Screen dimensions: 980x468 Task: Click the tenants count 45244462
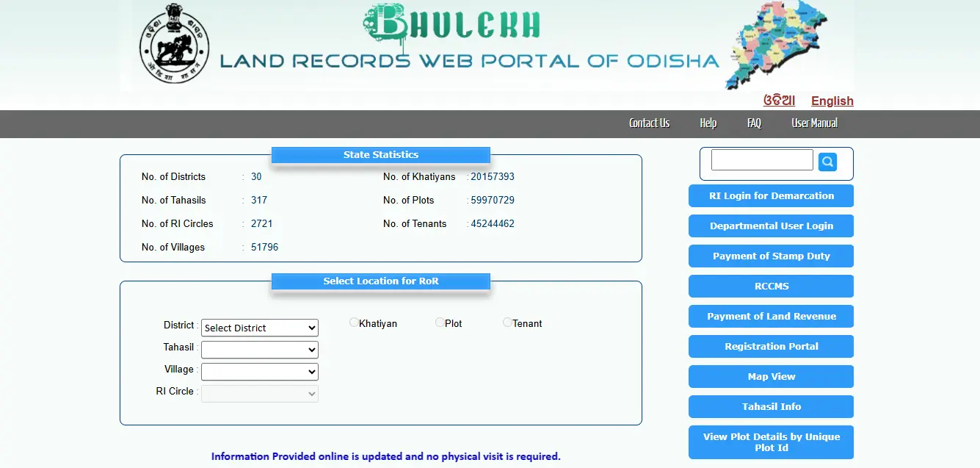pos(493,224)
